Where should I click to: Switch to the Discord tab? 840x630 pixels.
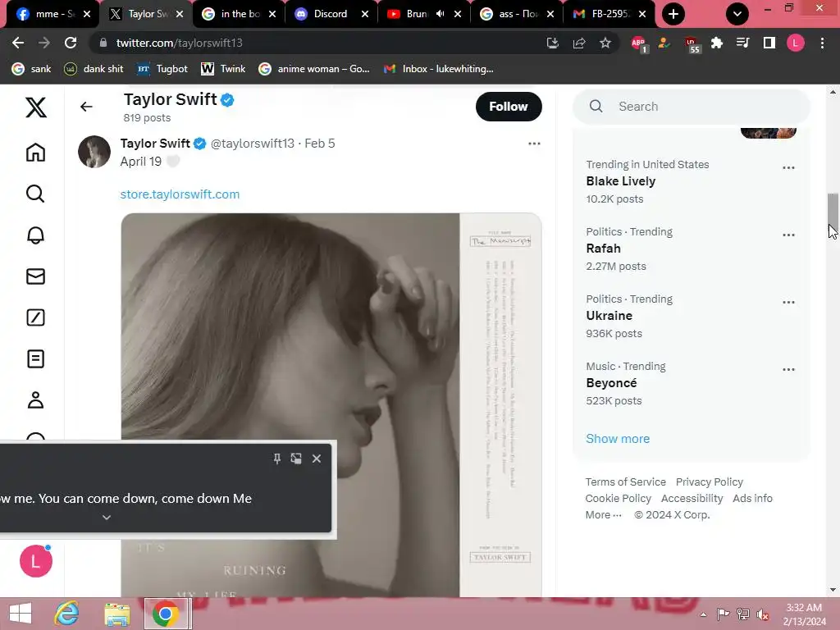click(x=331, y=14)
